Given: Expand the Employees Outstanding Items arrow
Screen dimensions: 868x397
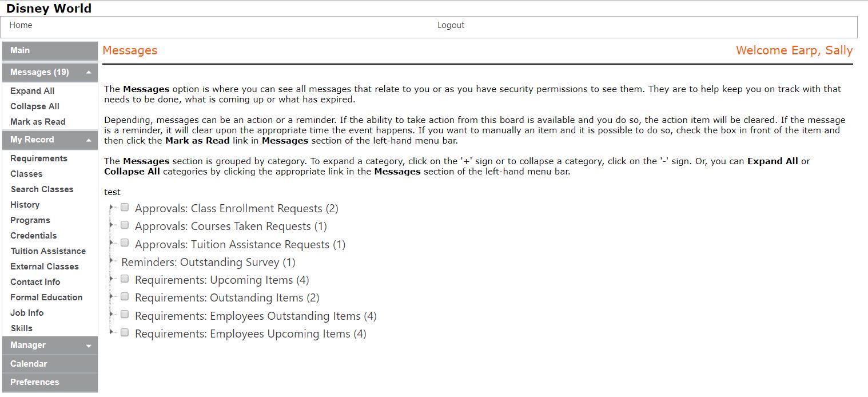Looking at the screenshot, I should 111,315.
